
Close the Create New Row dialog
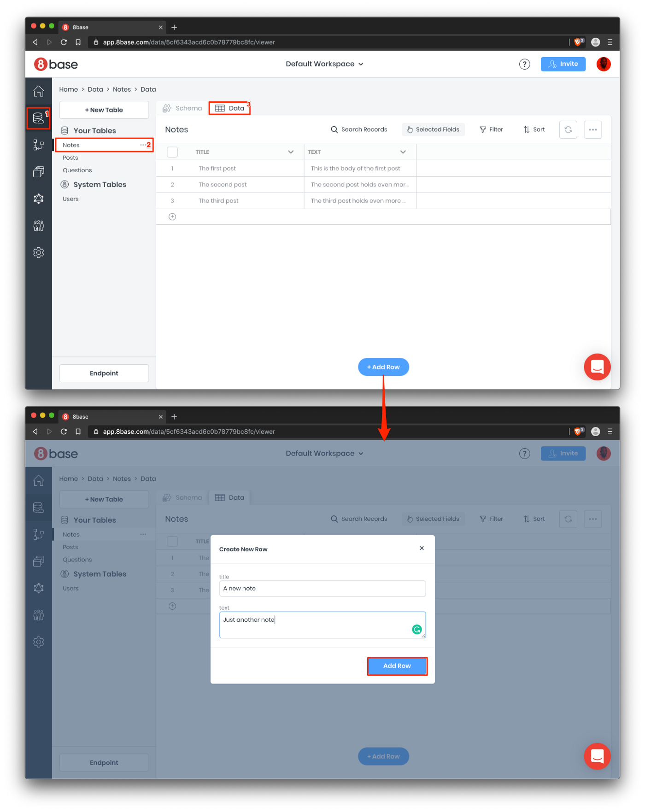pos(422,548)
